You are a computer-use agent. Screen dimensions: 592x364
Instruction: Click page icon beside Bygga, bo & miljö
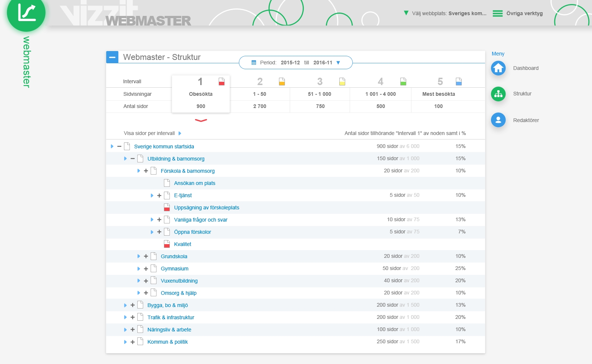click(x=140, y=305)
